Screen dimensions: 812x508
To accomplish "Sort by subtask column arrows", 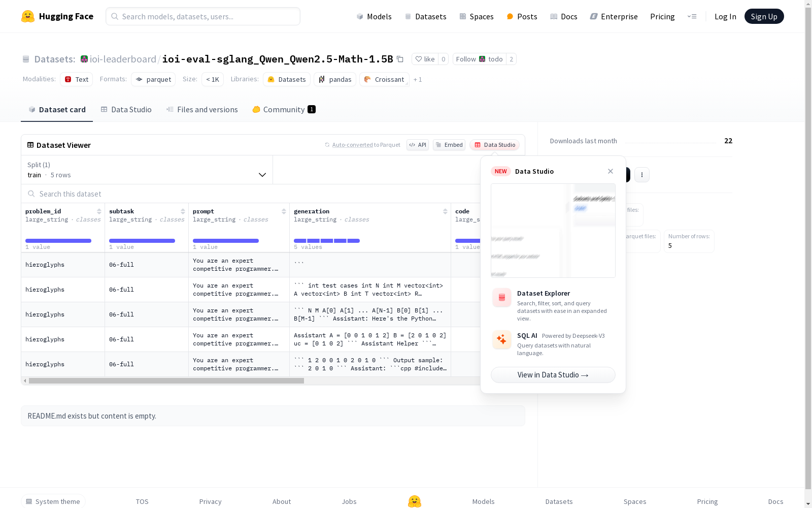I will tap(183, 211).
